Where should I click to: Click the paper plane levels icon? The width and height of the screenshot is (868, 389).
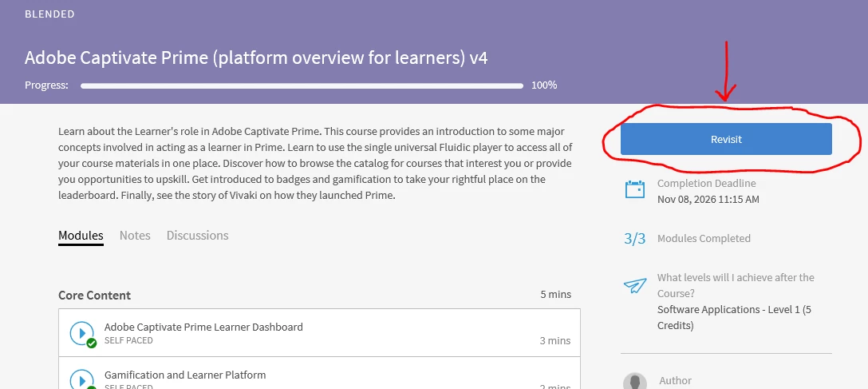click(x=635, y=285)
